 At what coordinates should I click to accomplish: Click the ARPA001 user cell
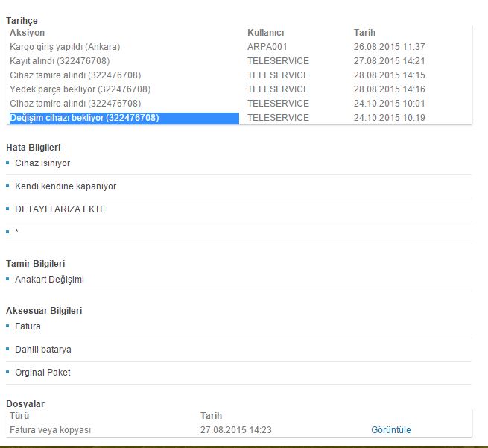coord(267,47)
